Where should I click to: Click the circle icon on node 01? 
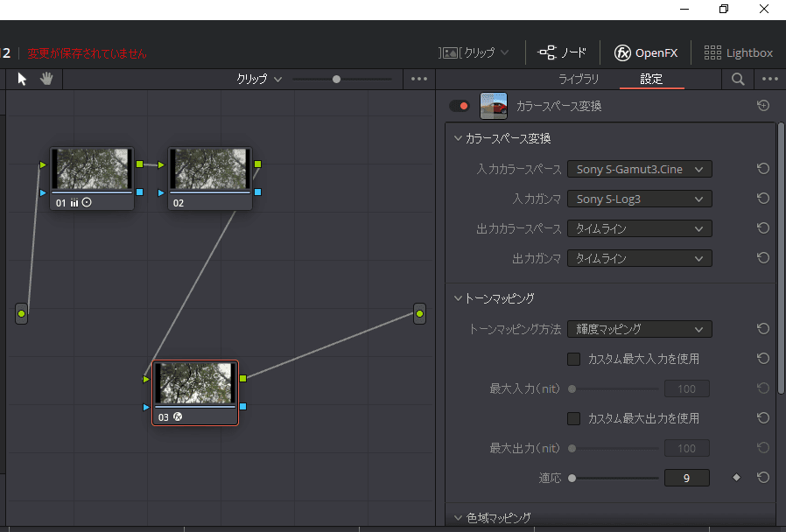click(x=87, y=202)
